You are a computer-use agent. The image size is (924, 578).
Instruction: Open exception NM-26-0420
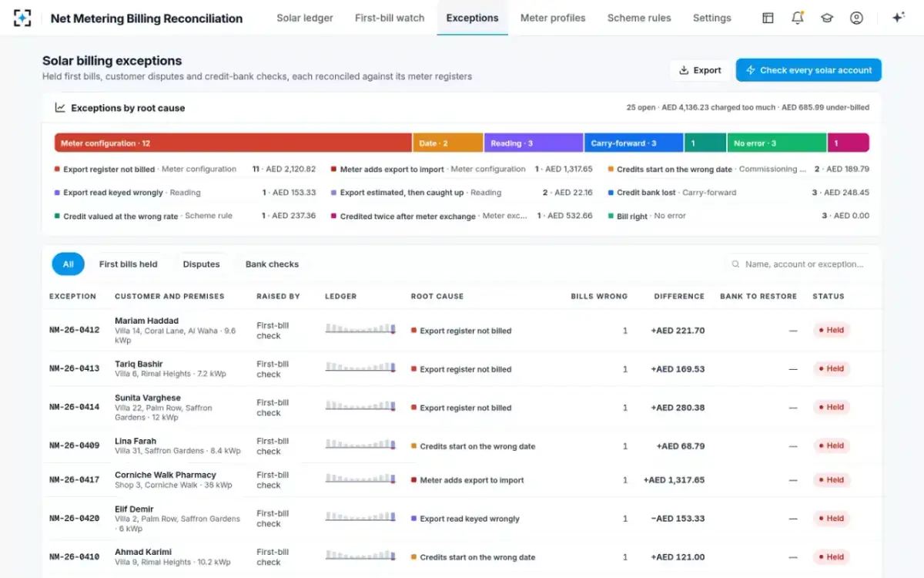[x=74, y=518]
